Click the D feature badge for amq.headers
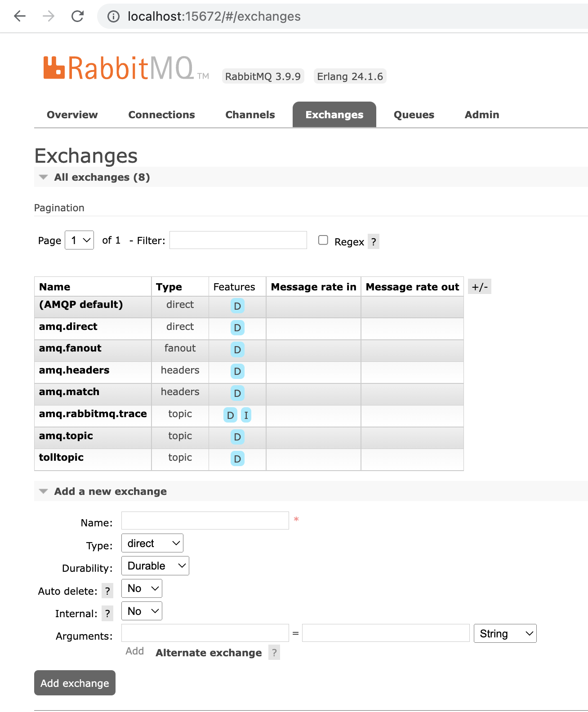This screenshot has height=712, width=588. click(x=237, y=371)
